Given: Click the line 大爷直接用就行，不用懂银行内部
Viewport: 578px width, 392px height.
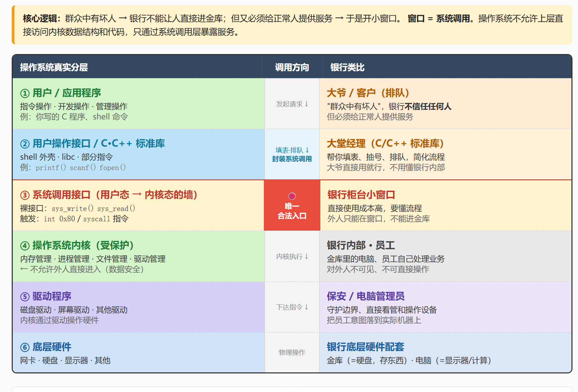Looking at the screenshot, I should pos(386,167).
